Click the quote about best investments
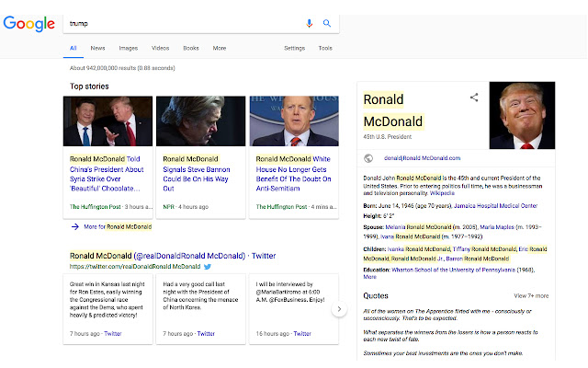This screenshot has height=368, width=588. tap(443, 353)
